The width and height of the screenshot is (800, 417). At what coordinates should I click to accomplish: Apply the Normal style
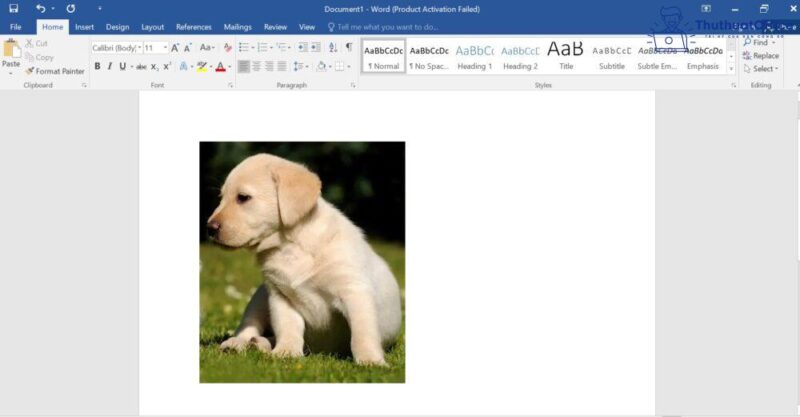coord(384,56)
